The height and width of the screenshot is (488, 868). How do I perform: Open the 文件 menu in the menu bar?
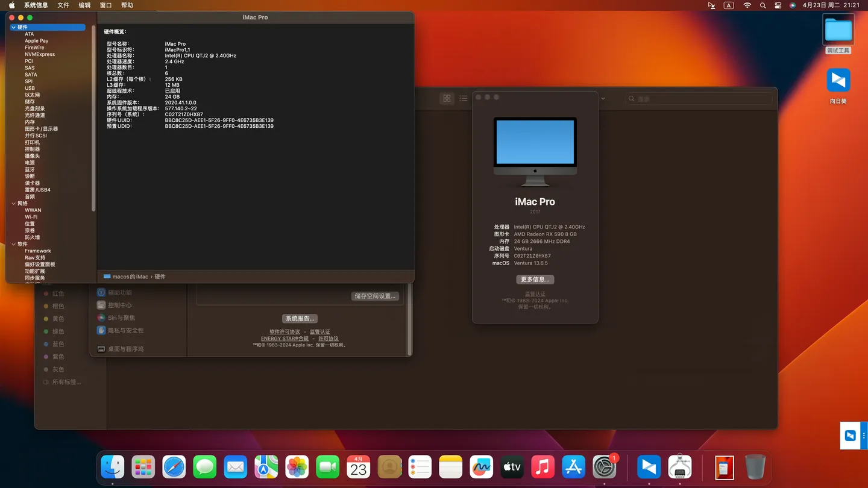point(63,5)
